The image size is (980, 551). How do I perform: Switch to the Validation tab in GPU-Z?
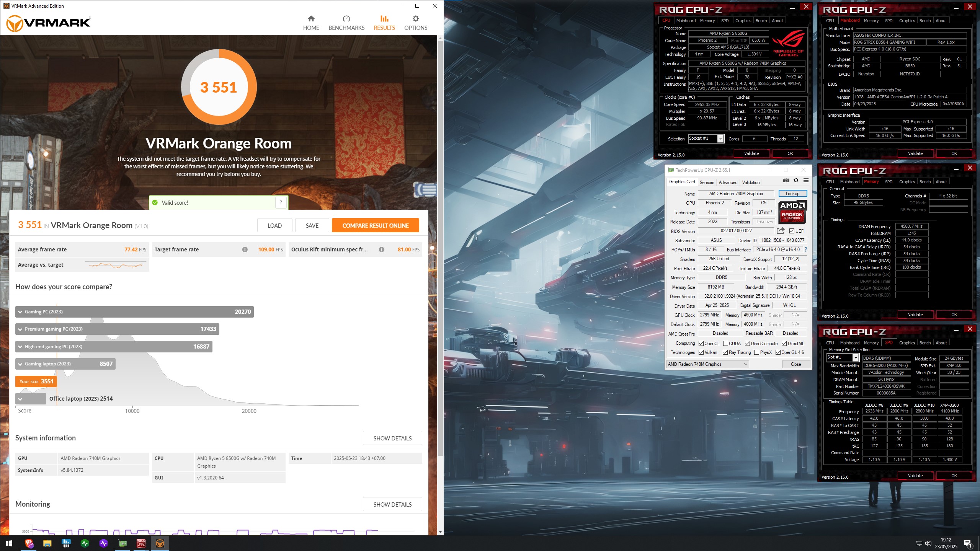[x=751, y=182]
